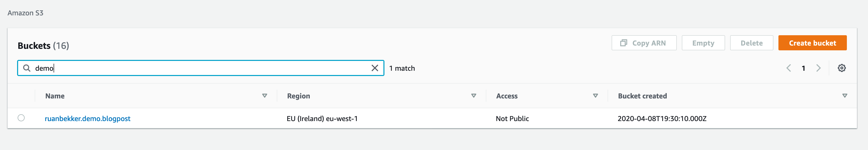Open table preferences gear icon
This screenshot has width=868, height=150.
[841, 68]
